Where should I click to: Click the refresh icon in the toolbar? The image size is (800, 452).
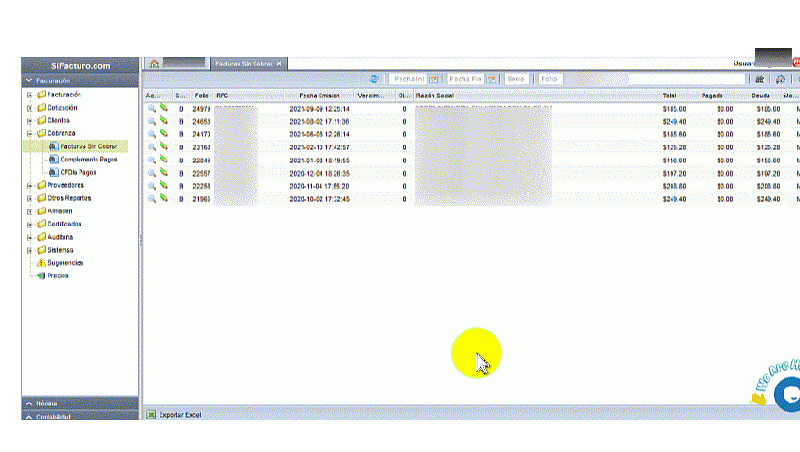374,79
